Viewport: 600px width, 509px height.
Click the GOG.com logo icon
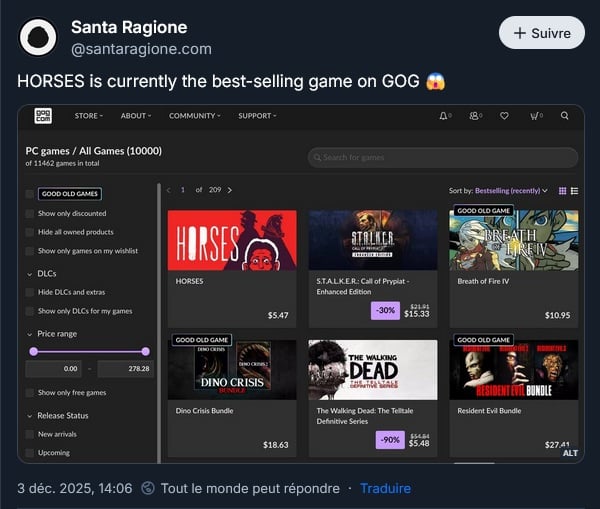point(43,116)
